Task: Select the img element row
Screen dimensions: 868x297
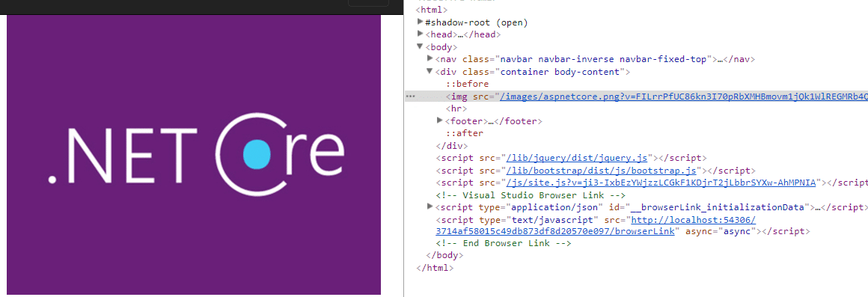Action: tap(637, 97)
